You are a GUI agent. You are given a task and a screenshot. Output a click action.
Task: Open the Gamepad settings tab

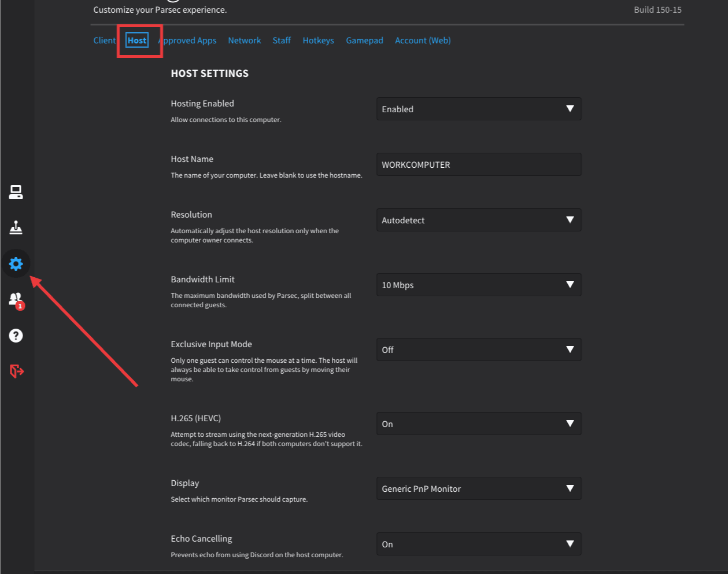coord(364,41)
